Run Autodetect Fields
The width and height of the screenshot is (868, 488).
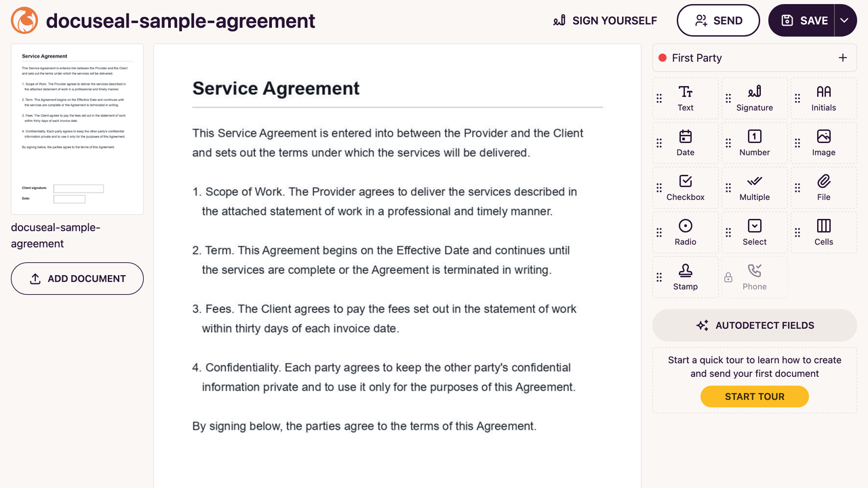tap(755, 325)
